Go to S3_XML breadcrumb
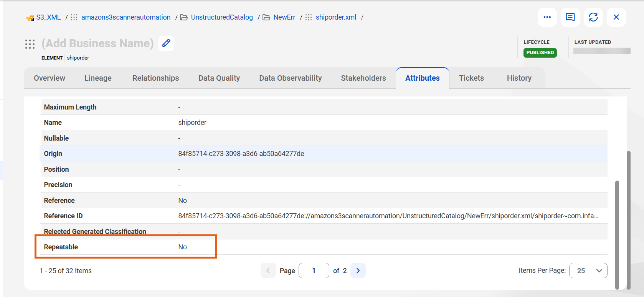This screenshot has width=644, height=297. pyautogui.click(x=48, y=17)
